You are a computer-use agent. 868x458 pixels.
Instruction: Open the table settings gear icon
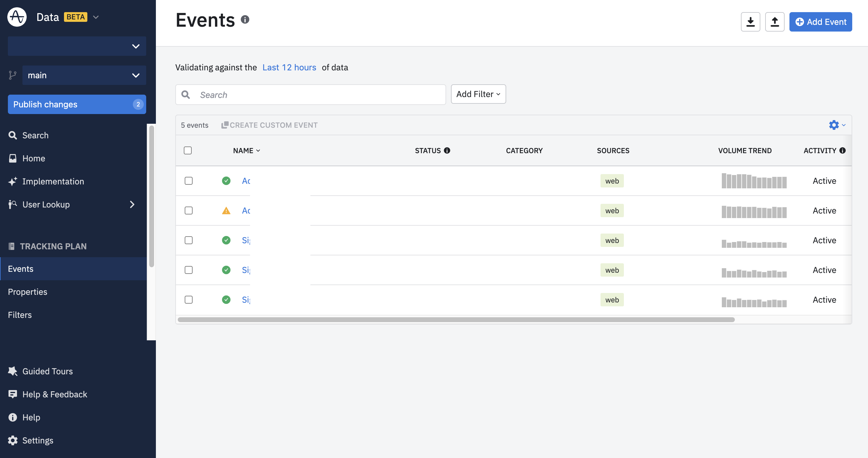[834, 125]
